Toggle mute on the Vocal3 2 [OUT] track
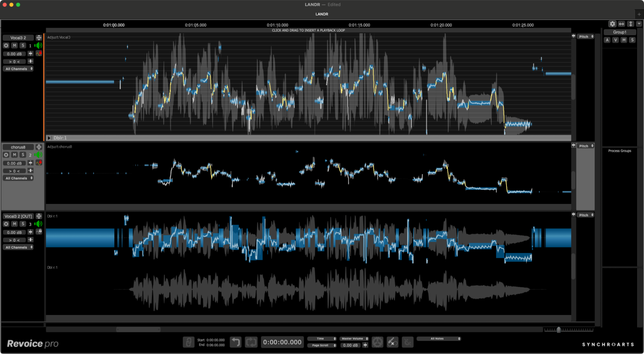The width and height of the screenshot is (644, 354). [x=14, y=224]
